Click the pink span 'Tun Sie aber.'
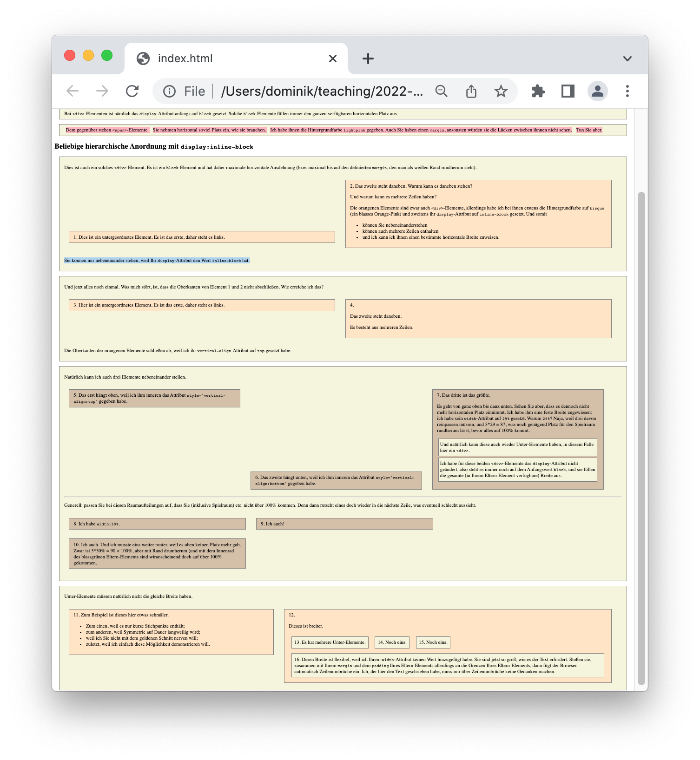Screen dimensions: 700x760 (x=589, y=130)
